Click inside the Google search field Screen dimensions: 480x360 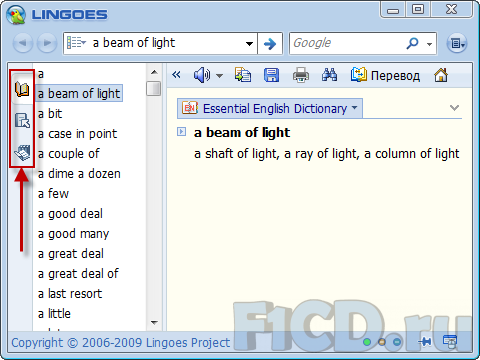pos(347,43)
